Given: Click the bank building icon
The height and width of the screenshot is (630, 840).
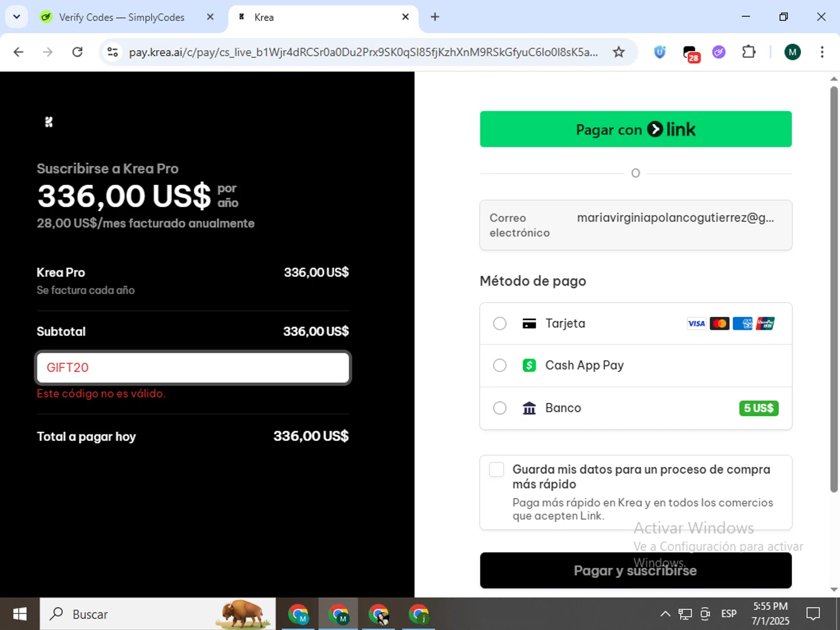Looking at the screenshot, I should coord(529,408).
